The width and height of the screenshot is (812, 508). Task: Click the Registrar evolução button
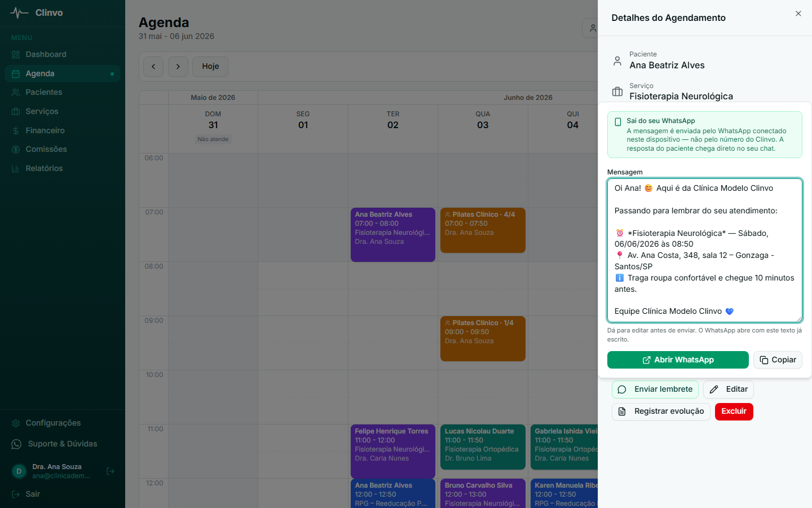point(661,411)
